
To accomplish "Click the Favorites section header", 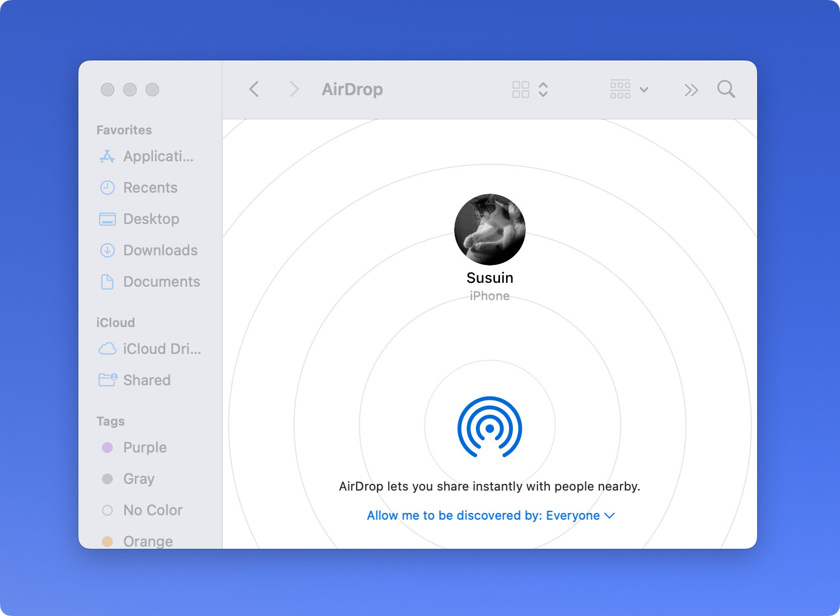I will (x=124, y=130).
